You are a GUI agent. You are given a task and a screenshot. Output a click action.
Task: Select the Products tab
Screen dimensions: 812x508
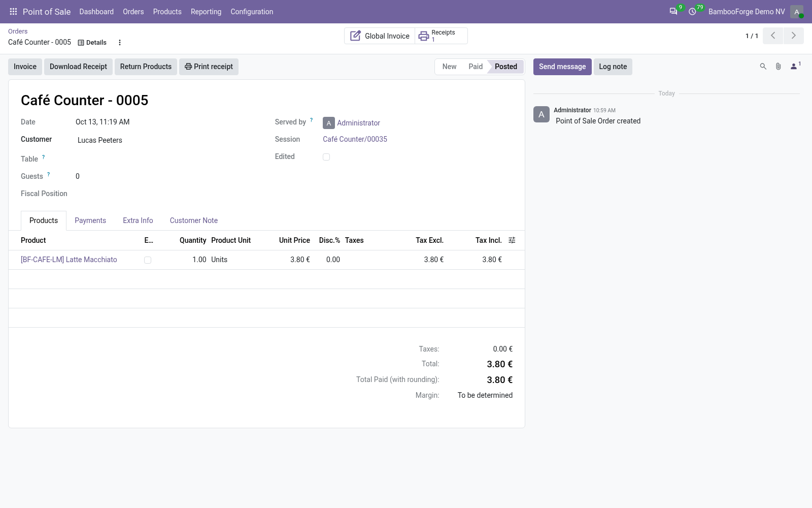click(x=44, y=220)
